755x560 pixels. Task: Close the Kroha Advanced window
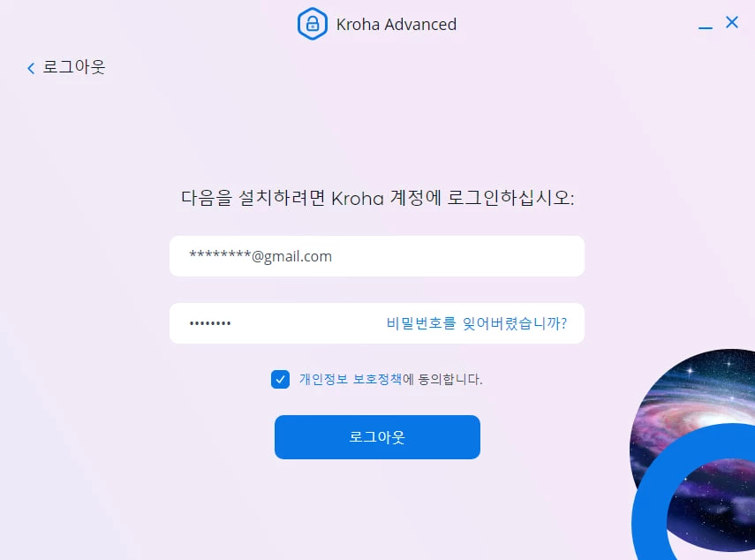tap(731, 22)
